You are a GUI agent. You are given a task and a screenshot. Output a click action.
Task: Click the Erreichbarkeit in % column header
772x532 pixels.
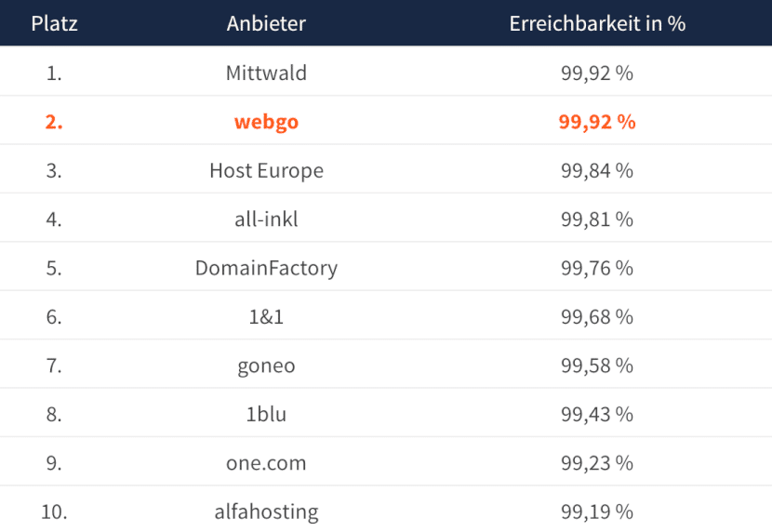597,23
